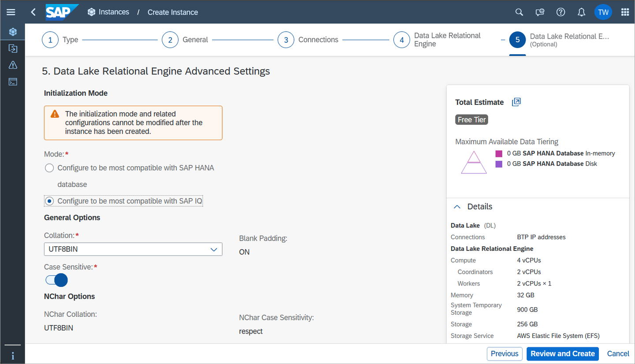
Task: Click the System Temporary Storage '900 GB' value
Action: [x=527, y=309]
